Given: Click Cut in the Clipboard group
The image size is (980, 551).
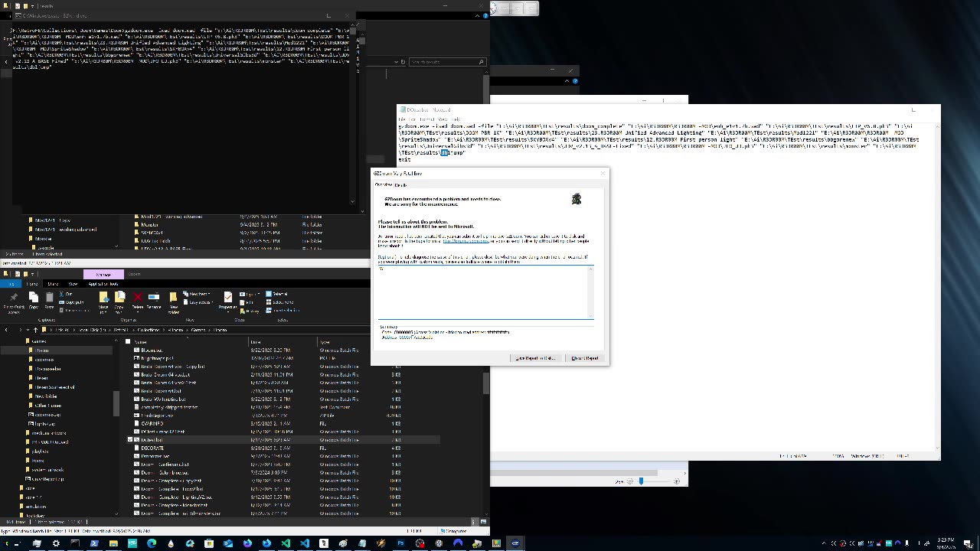Looking at the screenshot, I should tap(67, 294).
